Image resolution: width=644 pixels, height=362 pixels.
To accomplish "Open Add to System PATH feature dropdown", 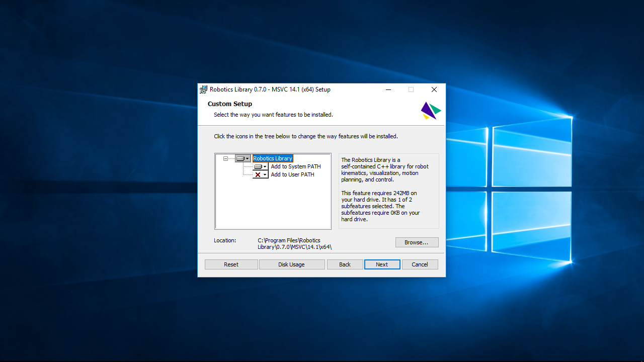I will click(260, 166).
